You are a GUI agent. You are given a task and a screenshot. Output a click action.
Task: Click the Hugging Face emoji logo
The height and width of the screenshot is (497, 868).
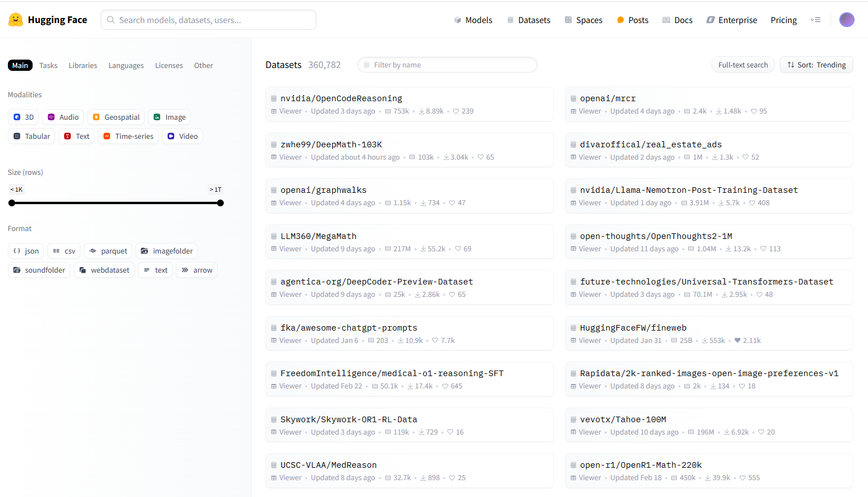(x=16, y=20)
